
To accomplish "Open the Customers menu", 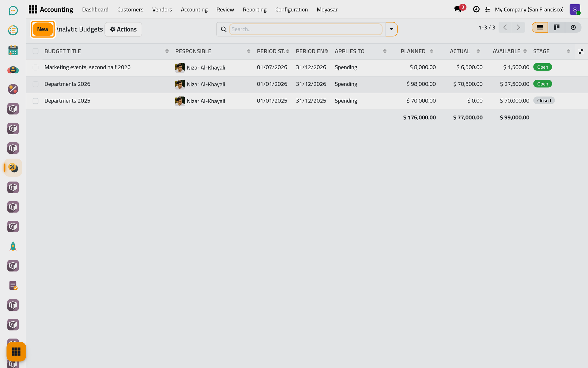I will pyautogui.click(x=130, y=10).
